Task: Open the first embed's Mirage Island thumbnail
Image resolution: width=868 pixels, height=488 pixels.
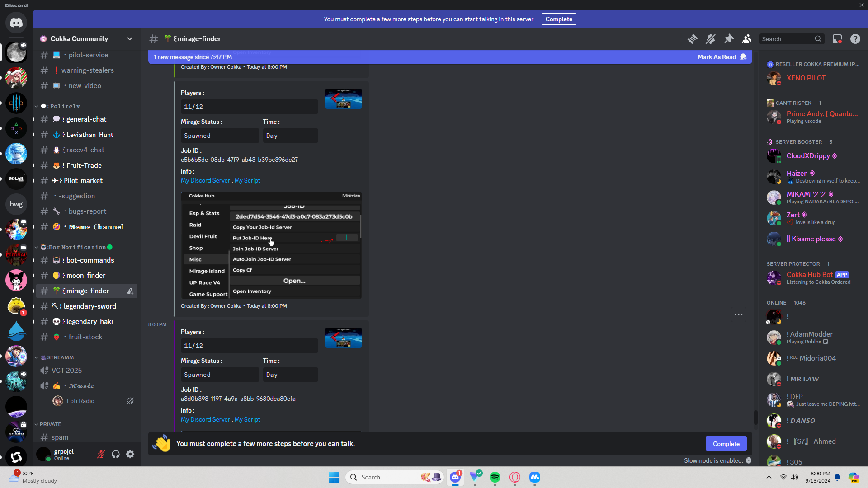Action: point(344,99)
